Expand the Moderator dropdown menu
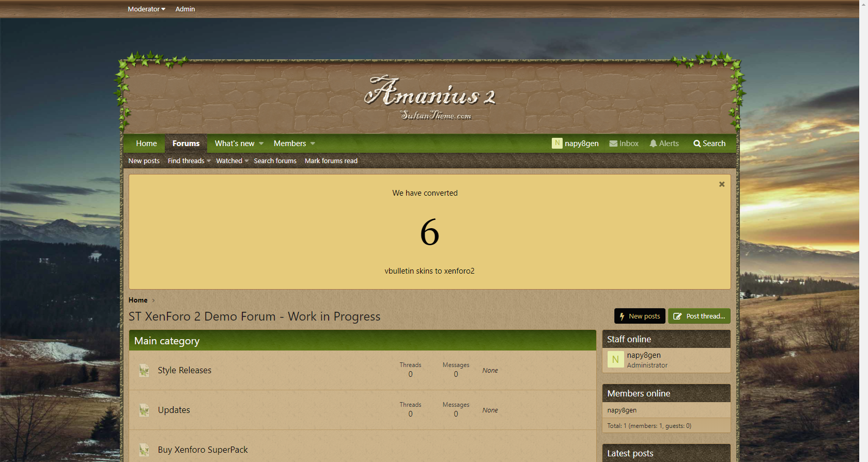The width and height of the screenshot is (868, 462). [x=147, y=9]
